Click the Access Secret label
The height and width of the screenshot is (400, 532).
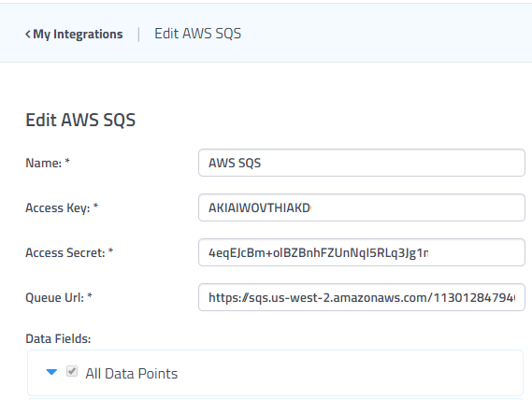pos(65,252)
